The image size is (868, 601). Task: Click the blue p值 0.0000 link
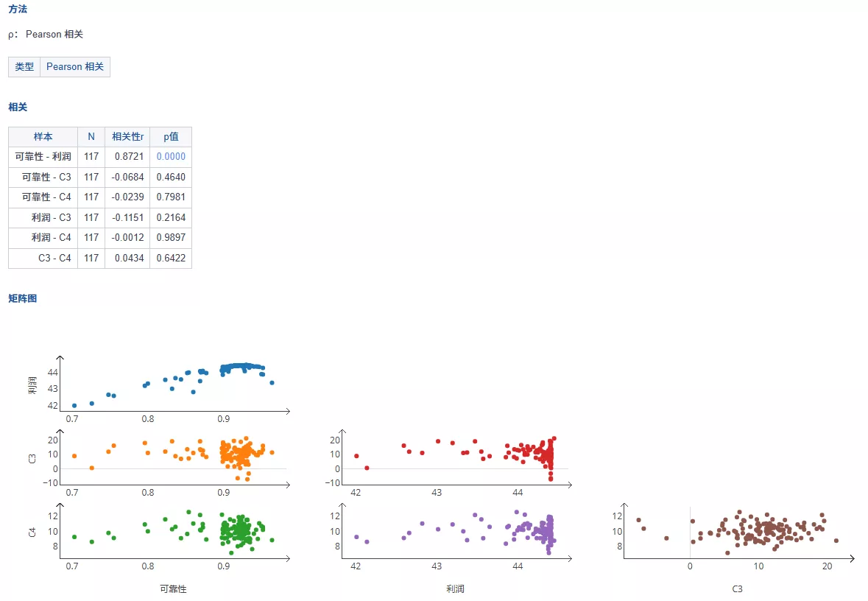[x=171, y=156]
